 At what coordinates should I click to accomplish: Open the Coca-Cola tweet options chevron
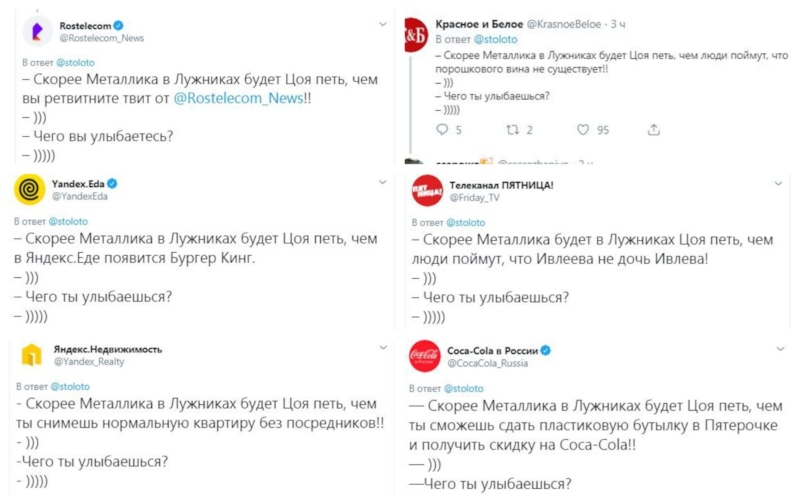pos(780,348)
